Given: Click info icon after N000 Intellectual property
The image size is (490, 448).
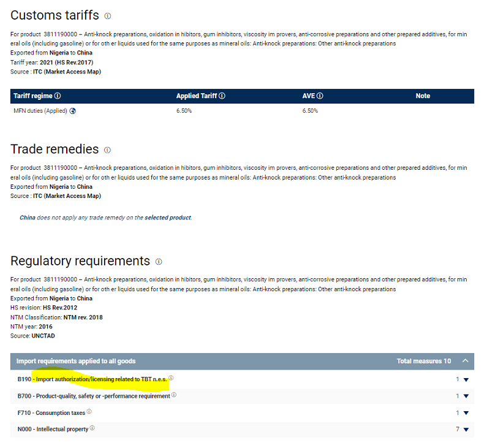Looking at the screenshot, I should point(92,428).
